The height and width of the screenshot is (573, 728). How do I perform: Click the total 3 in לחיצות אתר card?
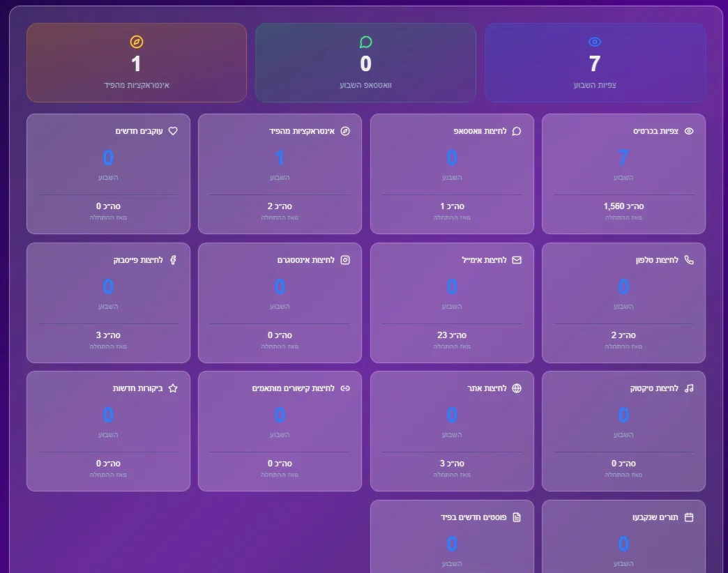point(443,463)
